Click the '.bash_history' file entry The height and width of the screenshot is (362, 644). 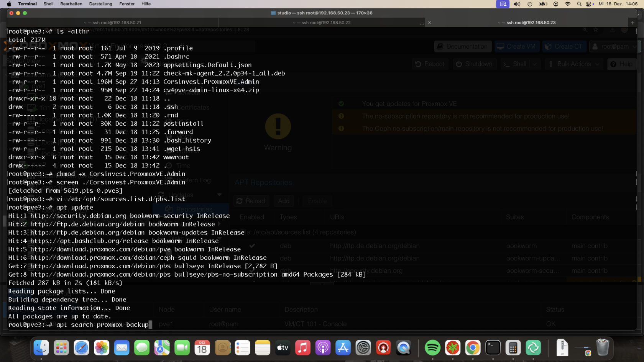(187, 140)
